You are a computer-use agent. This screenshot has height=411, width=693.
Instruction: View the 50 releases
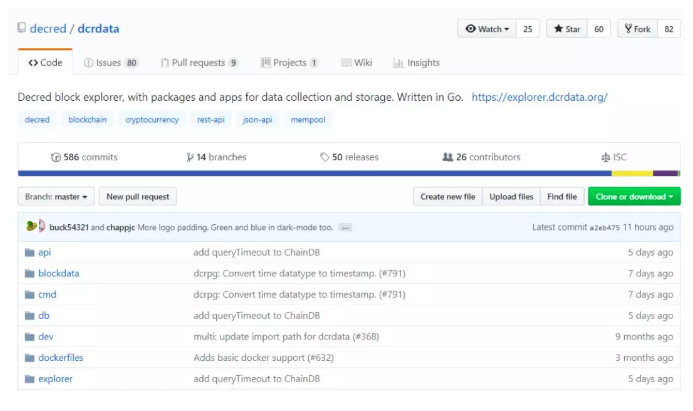(349, 157)
